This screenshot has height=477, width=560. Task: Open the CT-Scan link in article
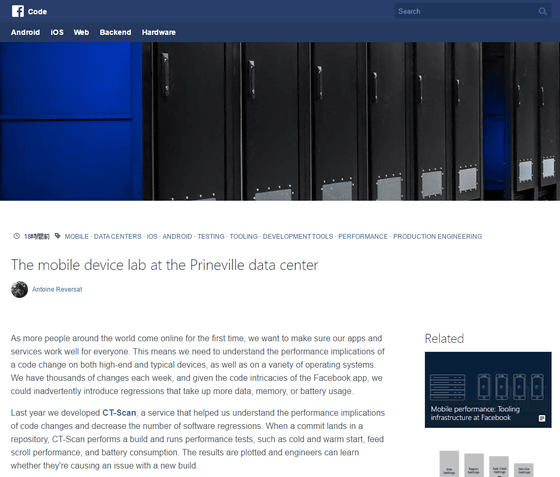click(119, 413)
